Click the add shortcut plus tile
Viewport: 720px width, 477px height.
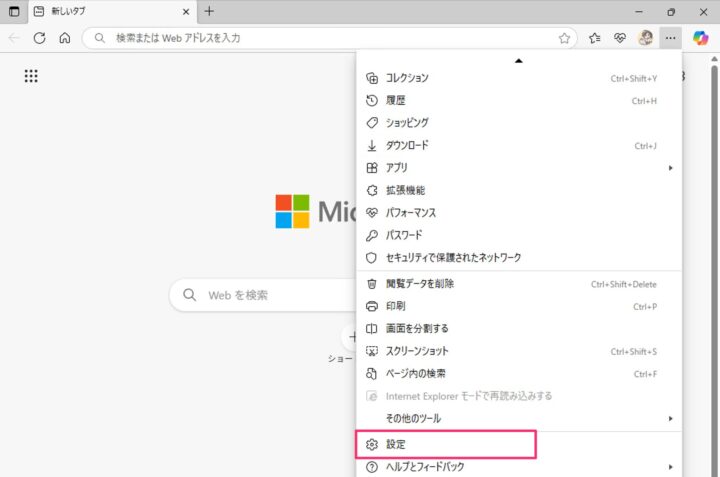351,337
